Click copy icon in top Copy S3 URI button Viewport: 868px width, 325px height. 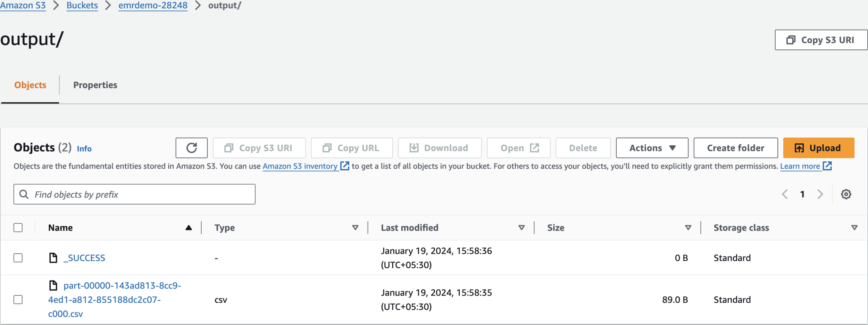791,40
